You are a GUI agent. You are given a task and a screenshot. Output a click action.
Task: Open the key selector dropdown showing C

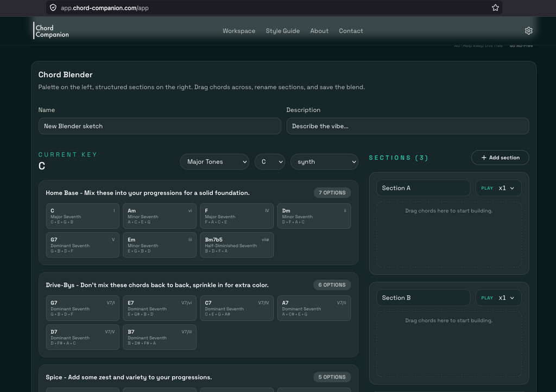[269, 162]
